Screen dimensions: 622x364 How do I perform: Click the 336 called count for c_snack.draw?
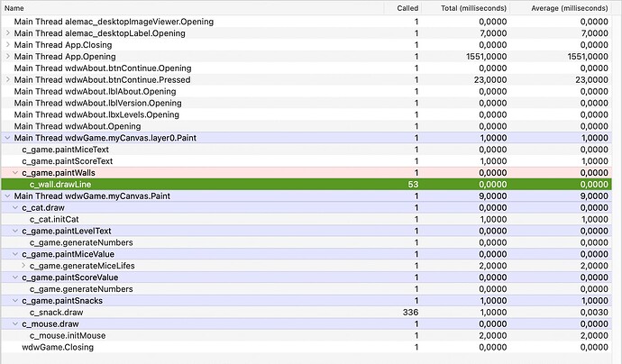tap(410, 313)
